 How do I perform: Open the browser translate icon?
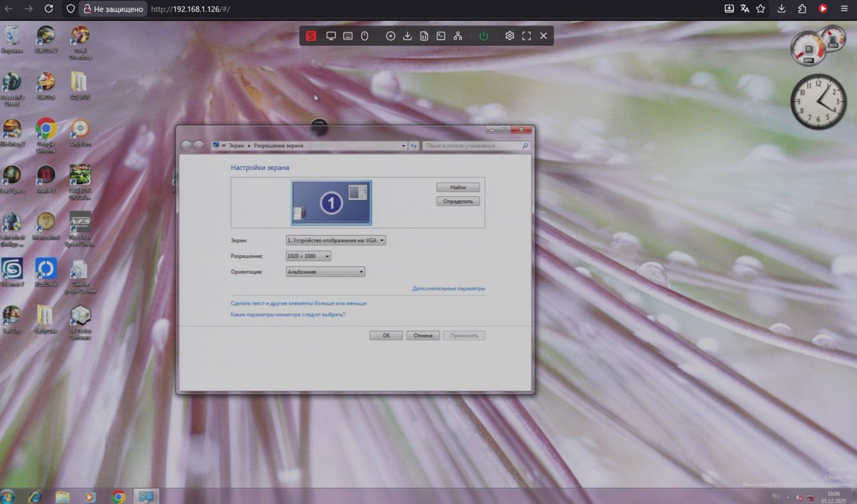pos(745,9)
